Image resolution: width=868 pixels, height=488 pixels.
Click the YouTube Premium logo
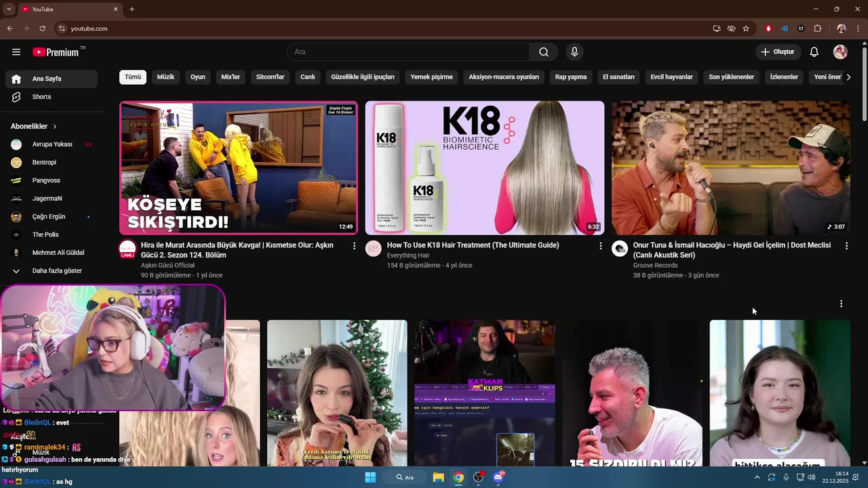57,52
